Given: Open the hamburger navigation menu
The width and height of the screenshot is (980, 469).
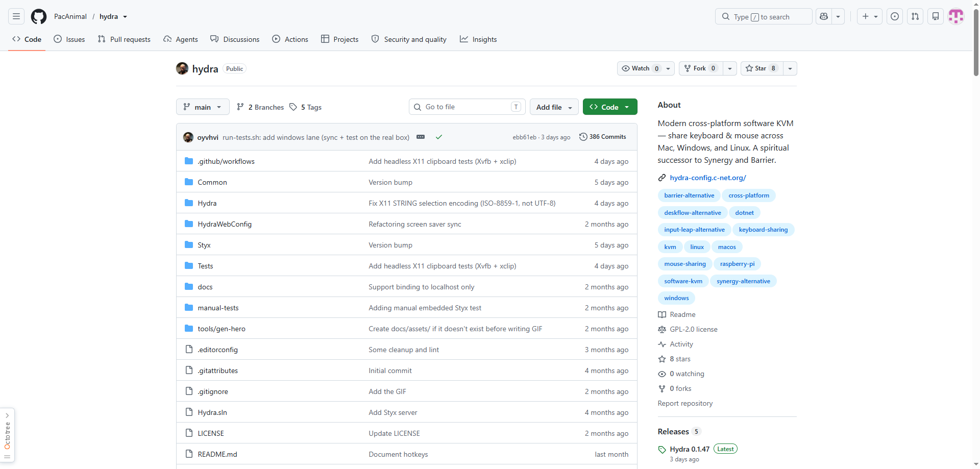Looking at the screenshot, I should pos(16,16).
